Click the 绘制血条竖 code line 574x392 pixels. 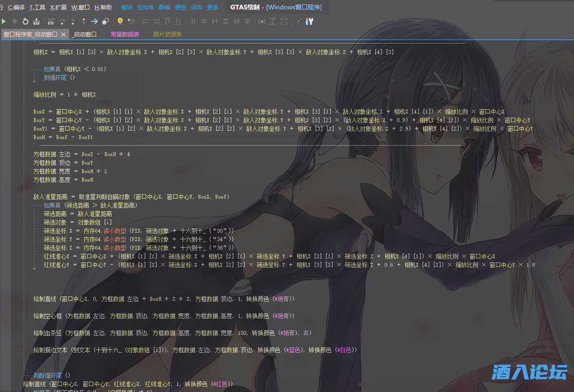click(172, 333)
